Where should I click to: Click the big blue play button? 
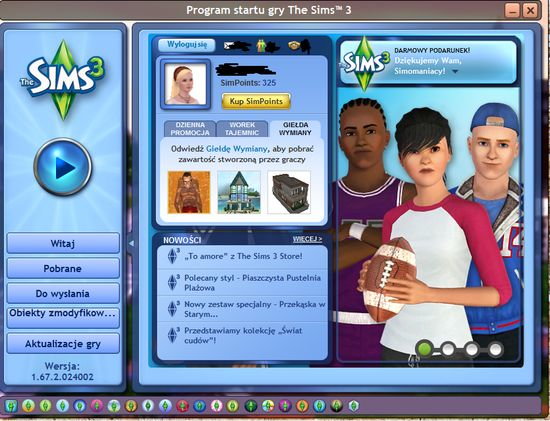point(63,167)
